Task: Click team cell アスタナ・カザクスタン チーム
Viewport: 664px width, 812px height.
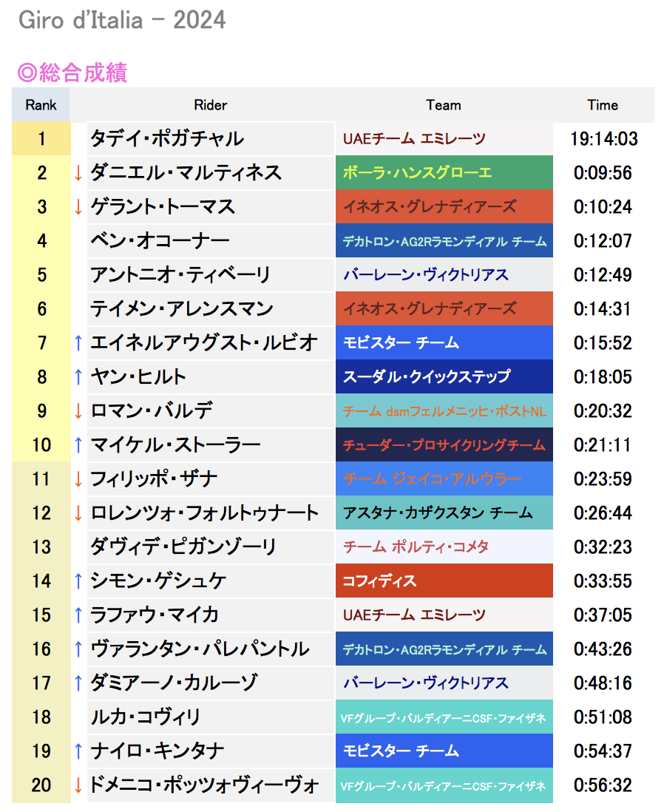Action: pos(444,513)
